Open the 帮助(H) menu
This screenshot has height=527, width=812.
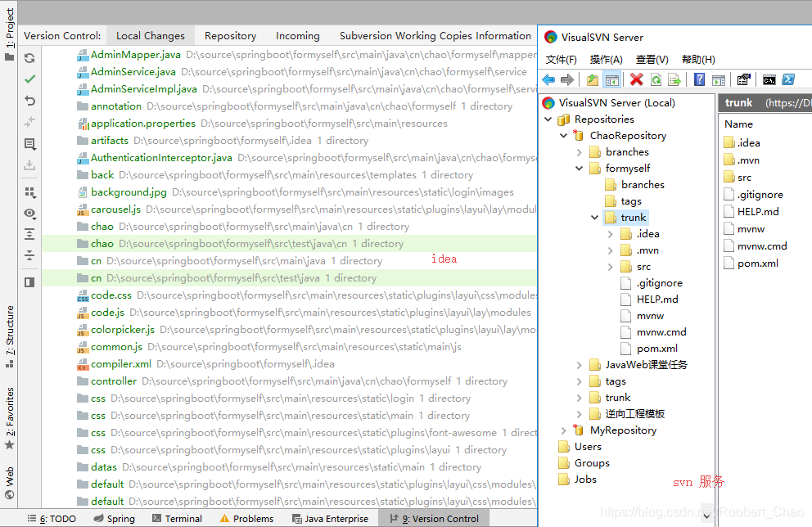(698, 60)
